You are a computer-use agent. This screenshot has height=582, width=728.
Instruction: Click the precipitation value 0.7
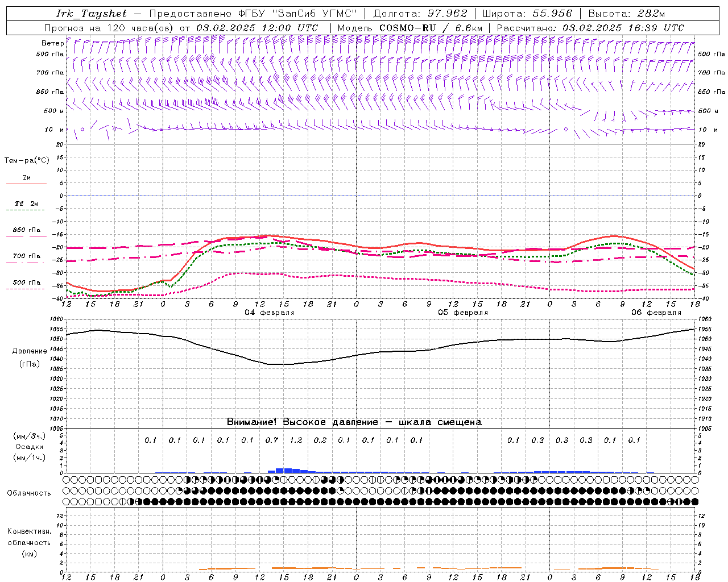tap(272, 440)
